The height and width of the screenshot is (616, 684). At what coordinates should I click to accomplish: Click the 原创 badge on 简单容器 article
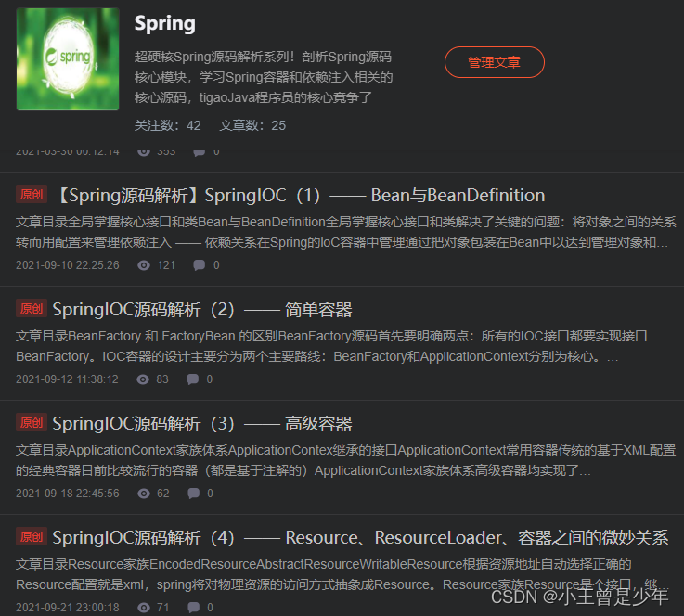[32, 309]
